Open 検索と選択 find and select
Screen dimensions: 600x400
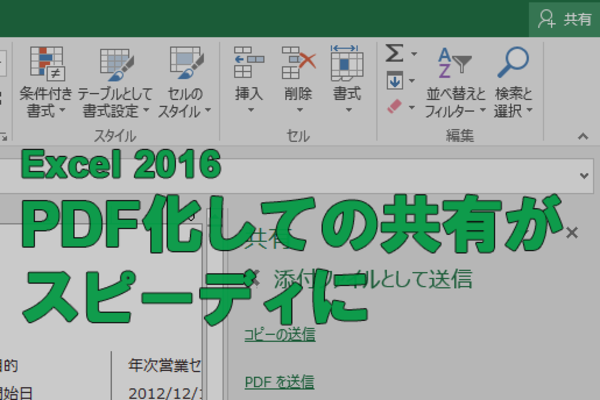[513, 82]
